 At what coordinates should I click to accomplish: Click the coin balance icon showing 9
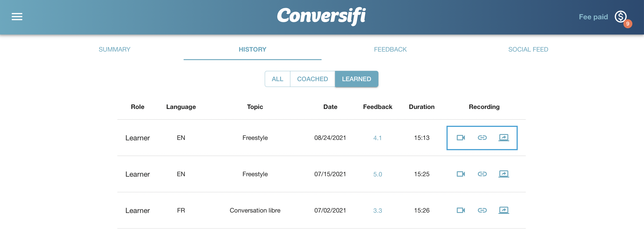click(621, 17)
